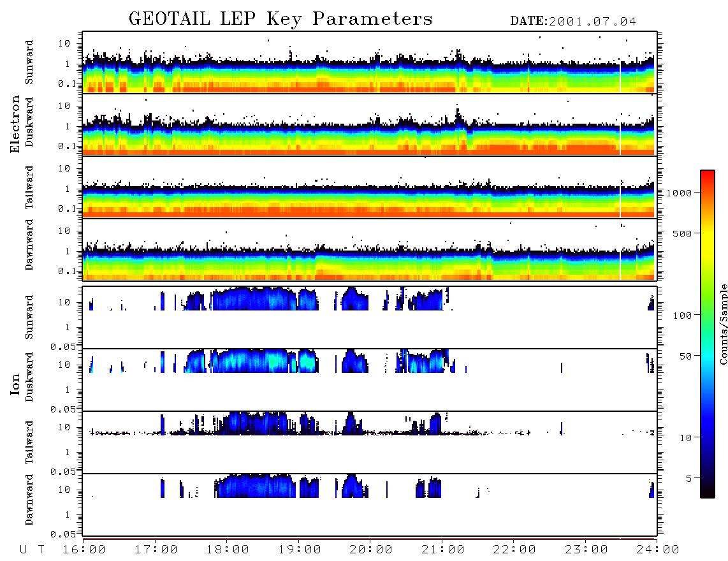This screenshot has height=561, width=728.
Task: Select the Electron Tailward panel label
Action: pos(29,187)
